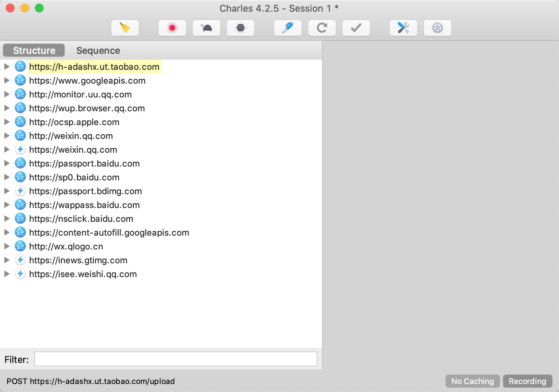Viewport: 559px width, 392px height.
Task: Toggle the Recording status button
Action: tap(527, 381)
